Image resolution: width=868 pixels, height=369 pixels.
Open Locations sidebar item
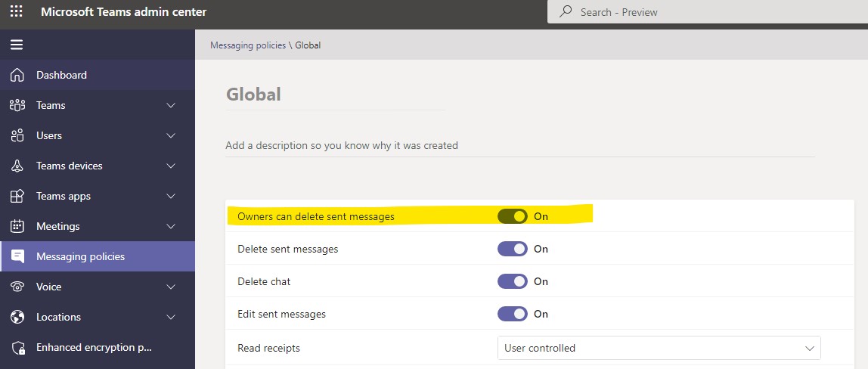tap(98, 317)
